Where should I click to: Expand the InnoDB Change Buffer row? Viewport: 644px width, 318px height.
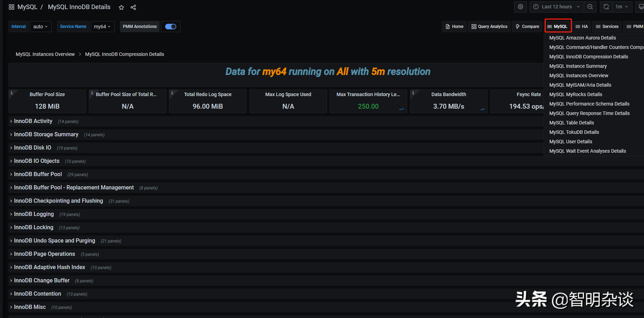point(42,281)
